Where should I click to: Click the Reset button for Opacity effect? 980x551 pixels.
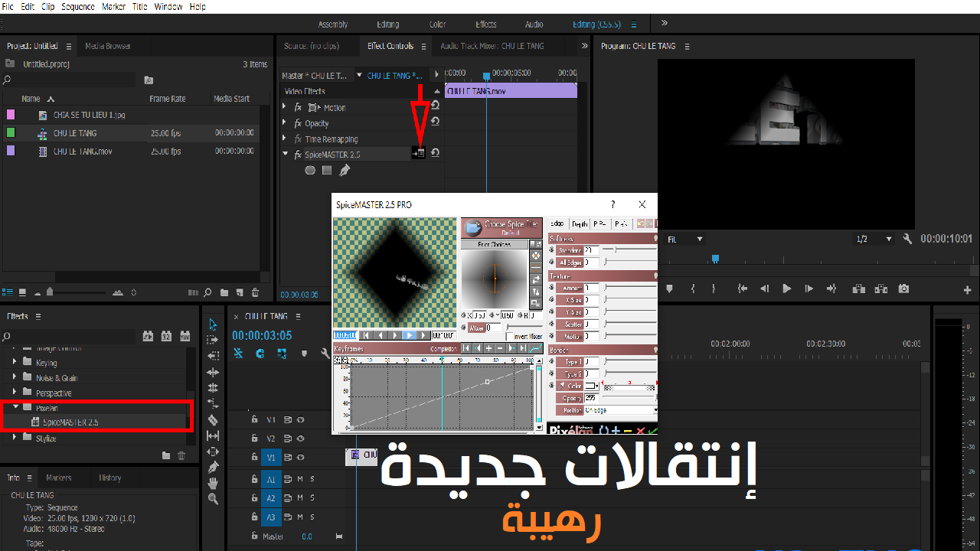tap(435, 122)
